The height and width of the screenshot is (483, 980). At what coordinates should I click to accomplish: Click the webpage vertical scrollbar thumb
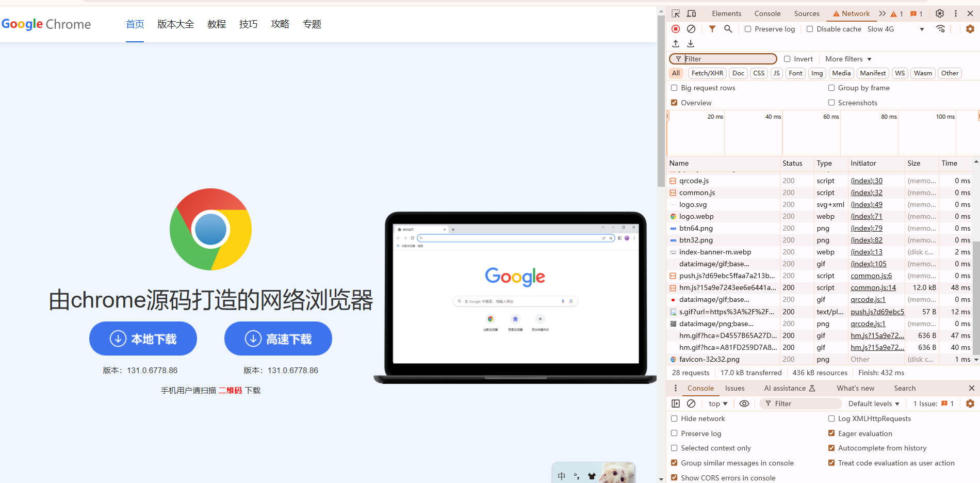tap(661, 101)
